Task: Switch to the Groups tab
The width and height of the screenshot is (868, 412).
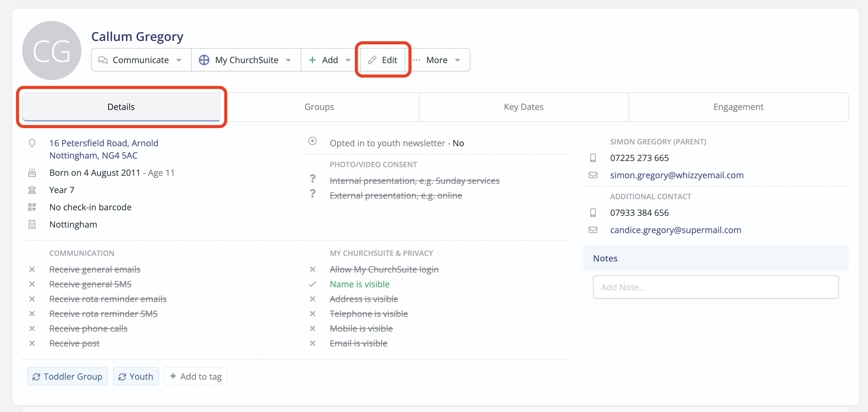Action: 319,107
